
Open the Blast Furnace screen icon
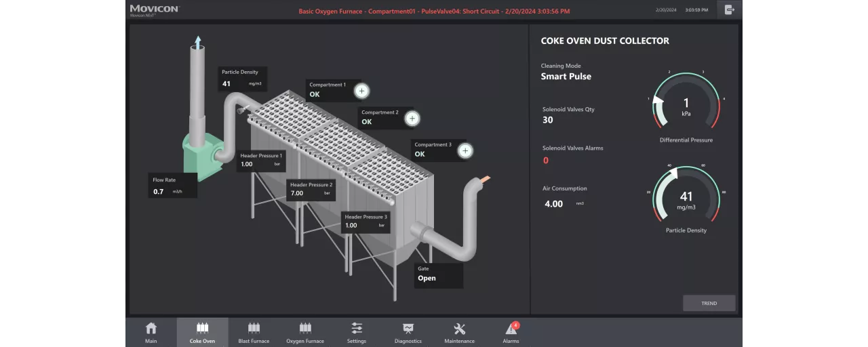pyautogui.click(x=254, y=329)
